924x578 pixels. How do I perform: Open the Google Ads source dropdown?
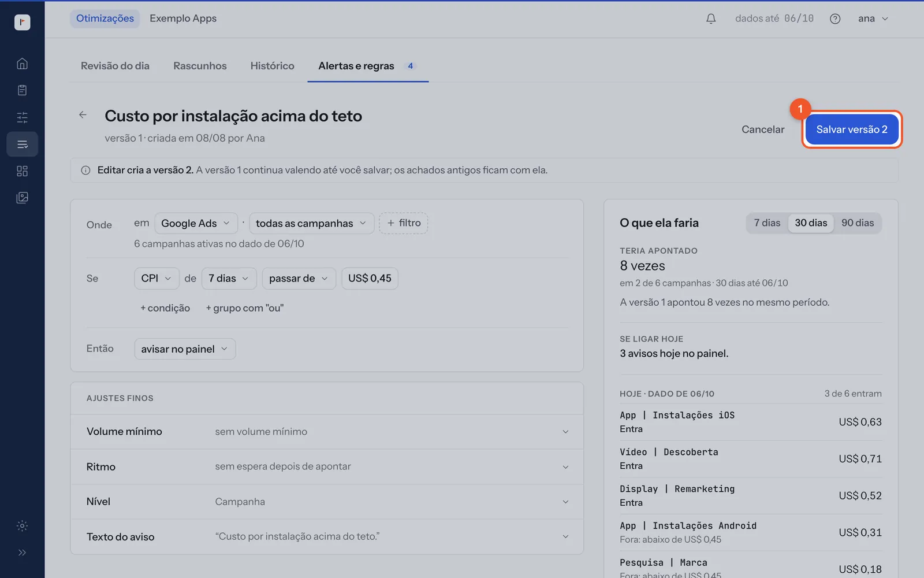[196, 223]
